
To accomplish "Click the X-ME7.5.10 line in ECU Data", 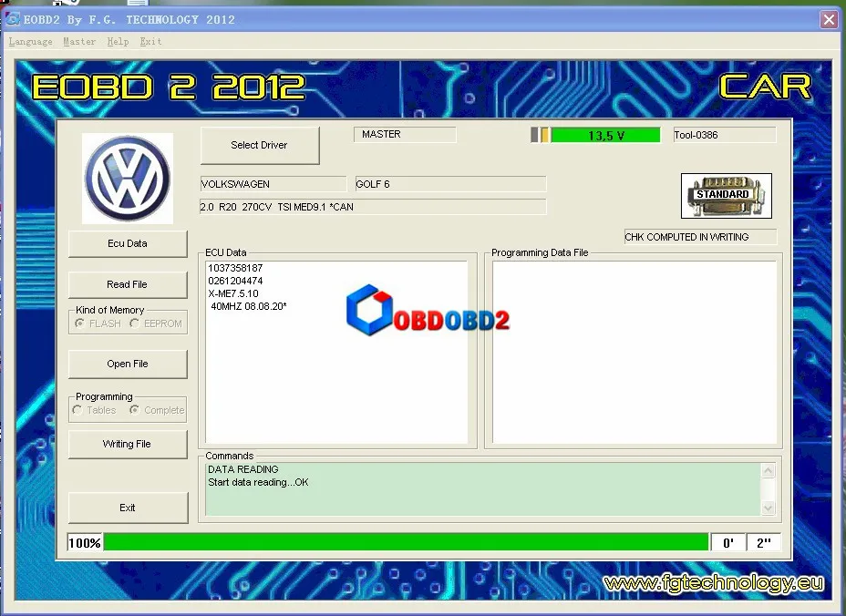I will [x=233, y=293].
